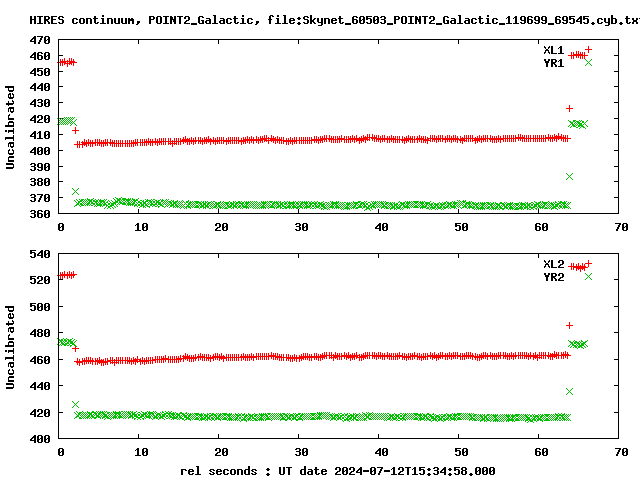Click the 460 y-axis tick on bottom plot
Screen dimensions: 640x480
(40, 360)
